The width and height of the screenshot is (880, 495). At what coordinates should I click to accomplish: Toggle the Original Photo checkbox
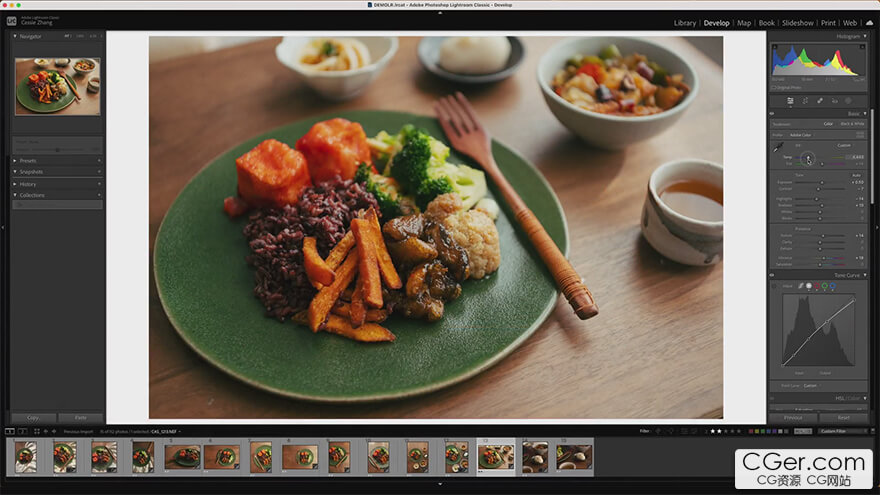click(x=774, y=88)
